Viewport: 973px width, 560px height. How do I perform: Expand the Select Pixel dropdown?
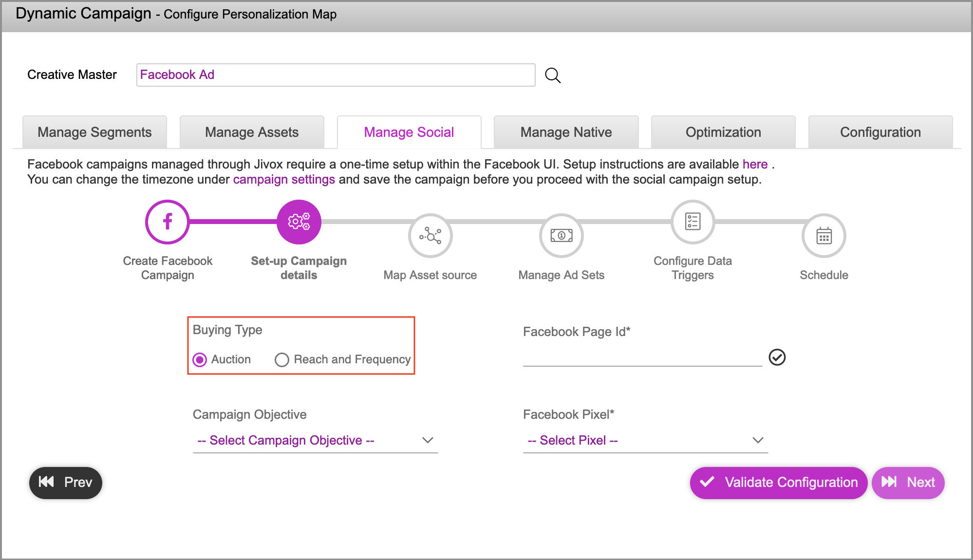click(x=646, y=440)
